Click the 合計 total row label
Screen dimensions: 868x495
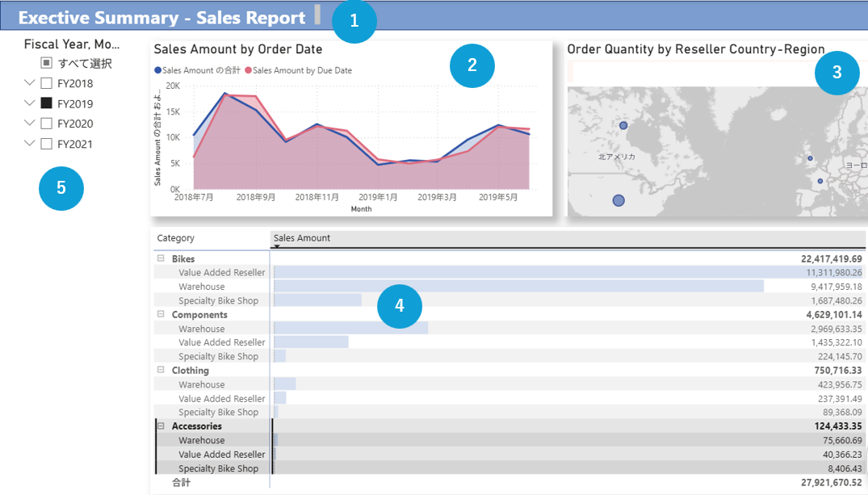[181, 483]
